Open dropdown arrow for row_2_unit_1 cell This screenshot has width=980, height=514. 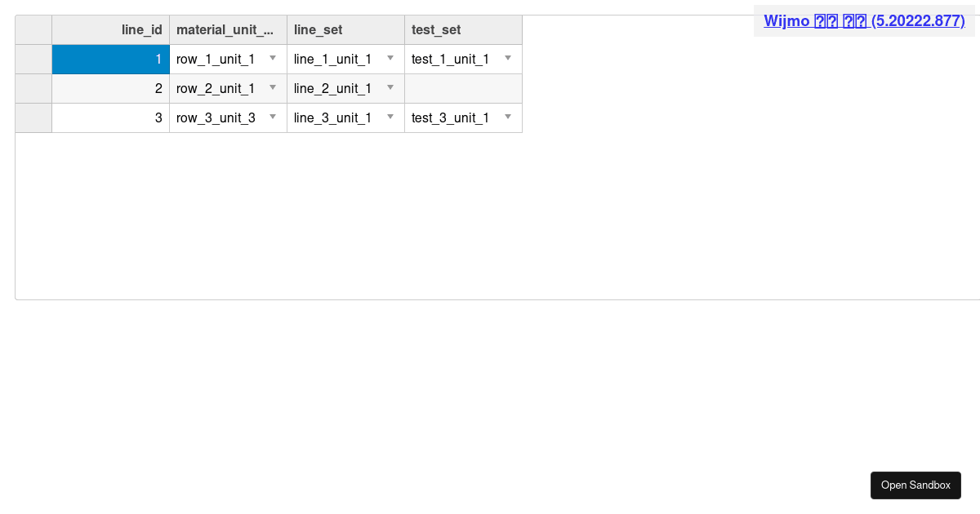click(273, 88)
